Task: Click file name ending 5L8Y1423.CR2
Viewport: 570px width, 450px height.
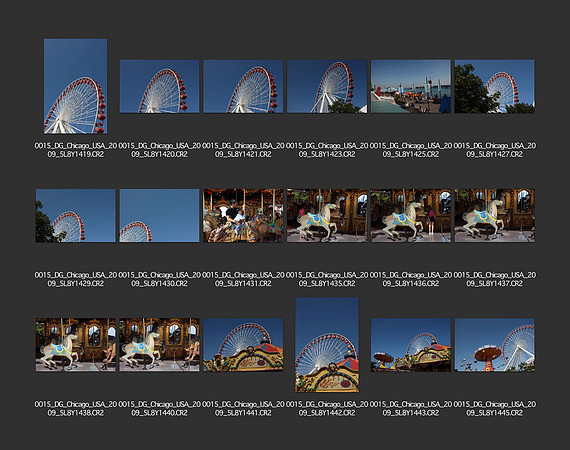Action: pos(327,150)
